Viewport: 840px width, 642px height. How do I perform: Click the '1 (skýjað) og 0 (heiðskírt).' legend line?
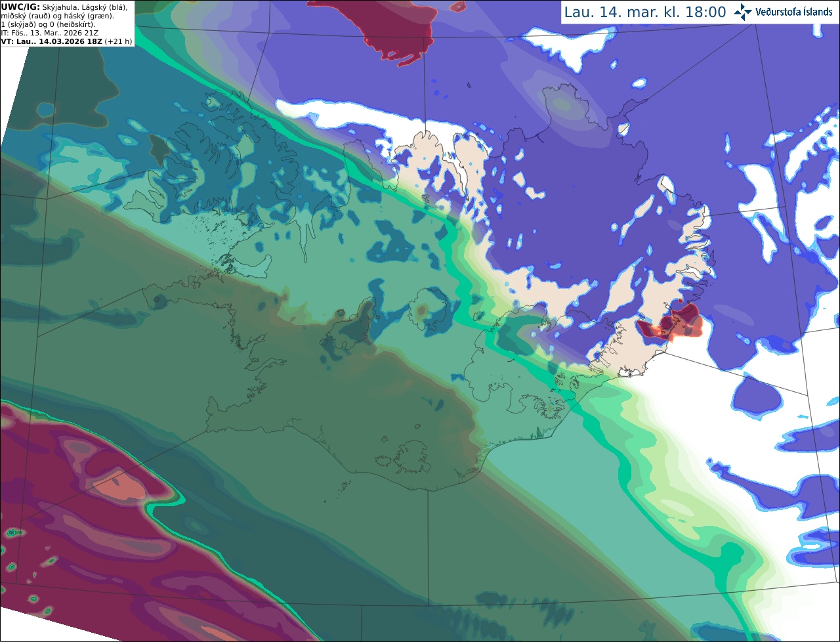[x=48, y=24]
